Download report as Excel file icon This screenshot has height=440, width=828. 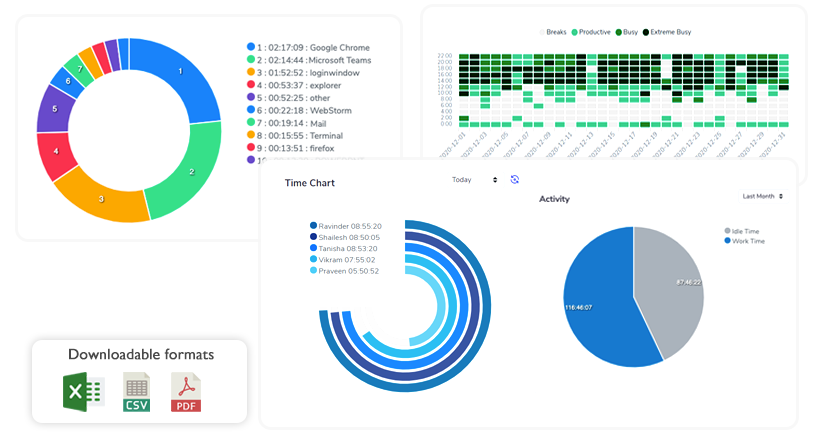pyautogui.click(x=83, y=392)
